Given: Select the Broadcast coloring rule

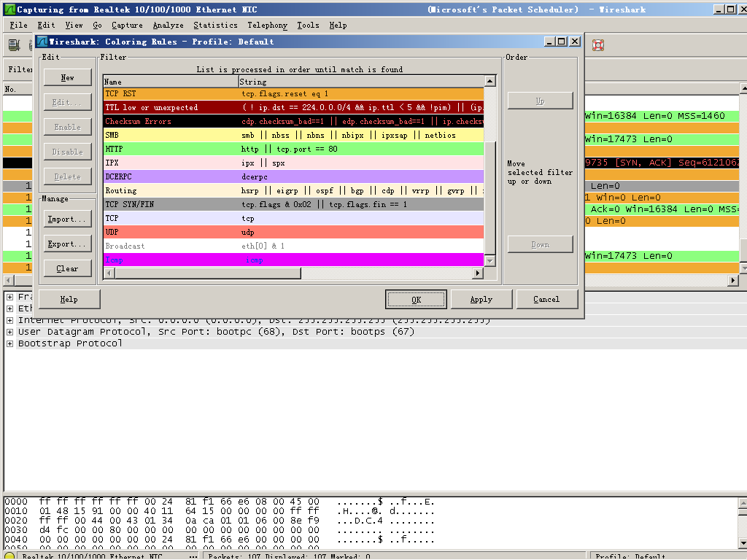Looking at the screenshot, I should pos(294,246).
